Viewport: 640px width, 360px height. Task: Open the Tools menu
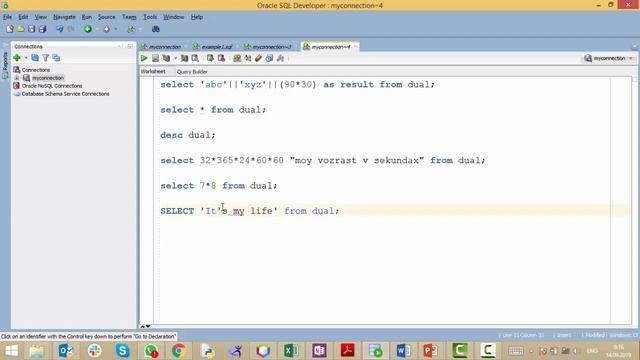click(150, 17)
